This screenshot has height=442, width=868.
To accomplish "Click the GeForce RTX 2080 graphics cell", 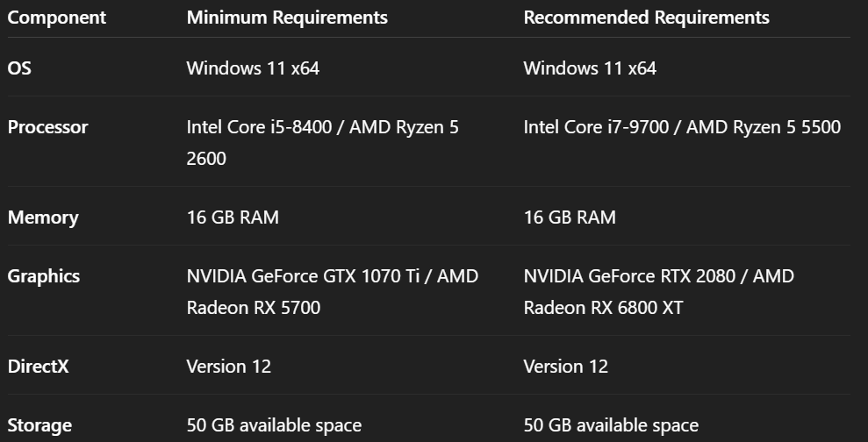I will (658, 291).
